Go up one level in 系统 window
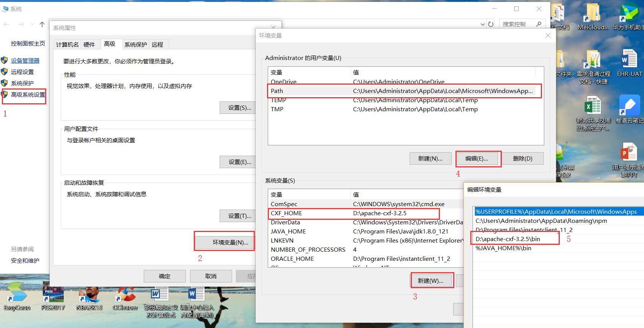644x328 pixels. [x=42, y=24]
